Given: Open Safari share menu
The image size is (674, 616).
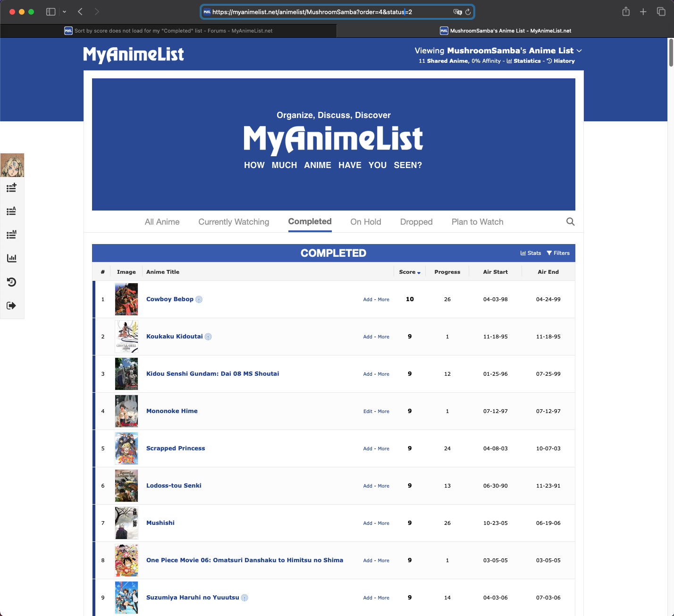Looking at the screenshot, I should pyautogui.click(x=626, y=11).
